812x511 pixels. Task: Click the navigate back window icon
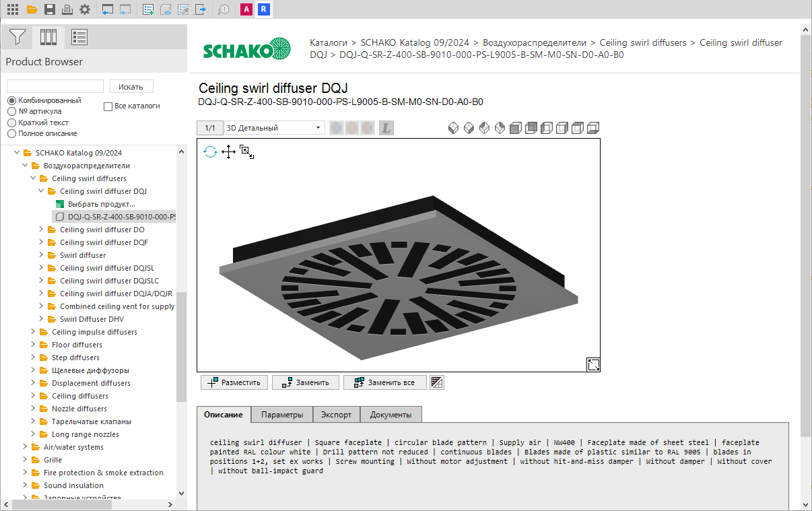(x=108, y=9)
